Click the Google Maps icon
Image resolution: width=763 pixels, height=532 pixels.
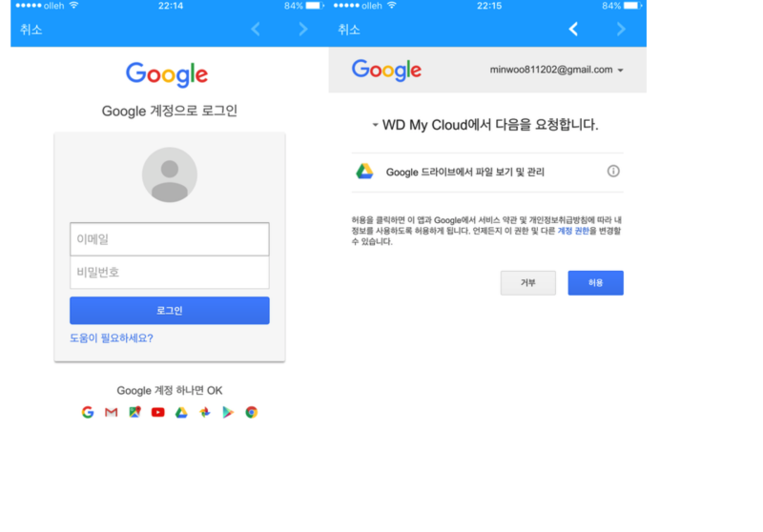click(x=134, y=413)
